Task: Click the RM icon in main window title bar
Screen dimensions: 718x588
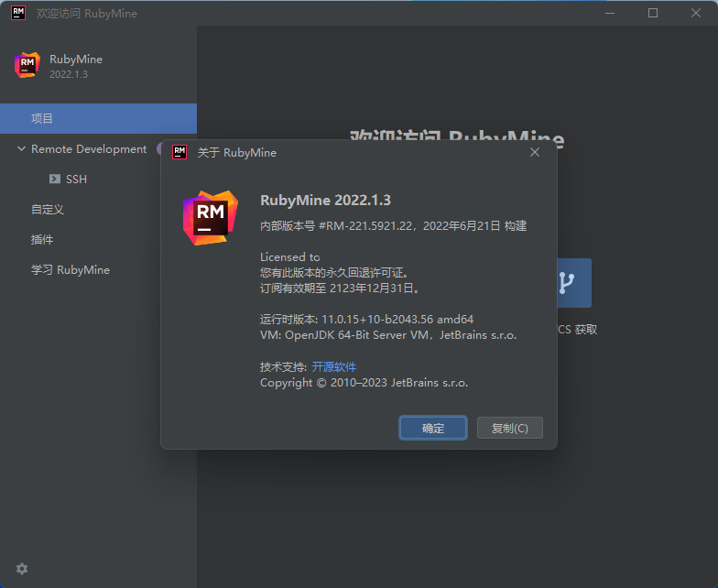Action: coord(18,13)
